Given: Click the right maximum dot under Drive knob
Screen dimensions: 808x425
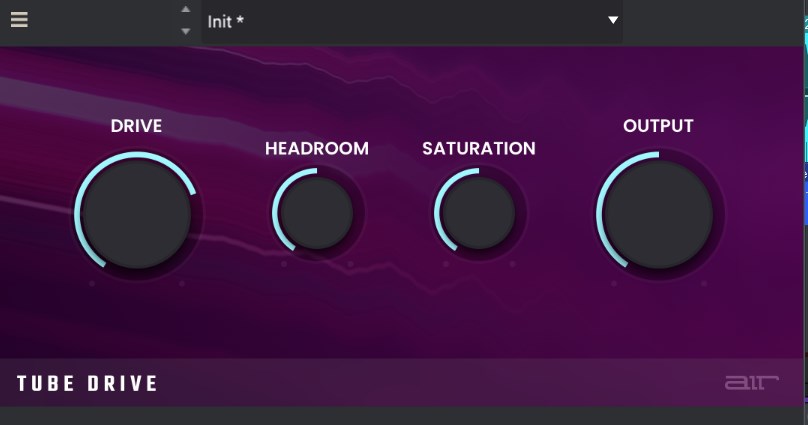Looking at the screenshot, I should click(x=182, y=284).
